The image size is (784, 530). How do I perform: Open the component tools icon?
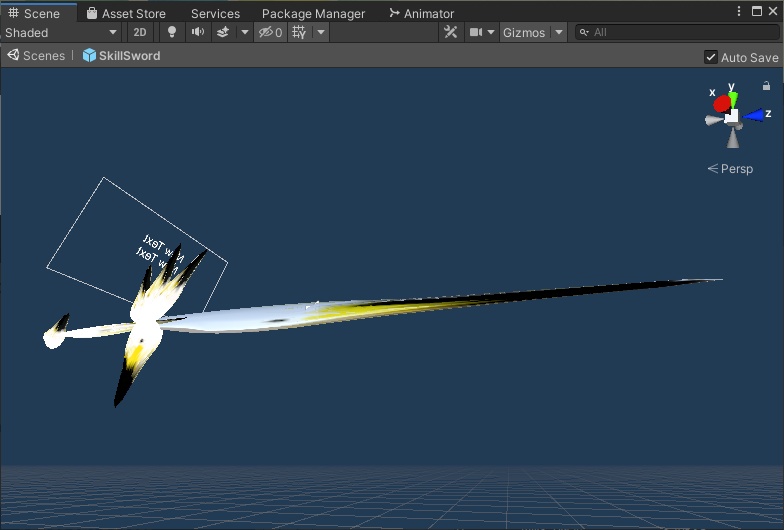tap(450, 32)
